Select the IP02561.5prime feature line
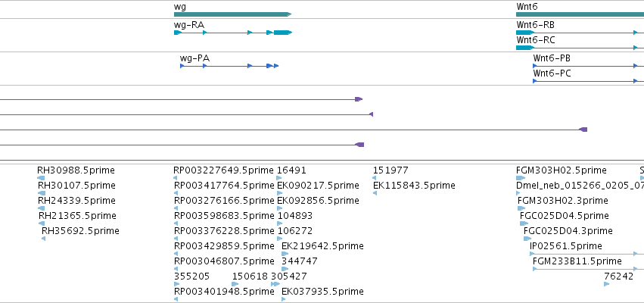 587,254
